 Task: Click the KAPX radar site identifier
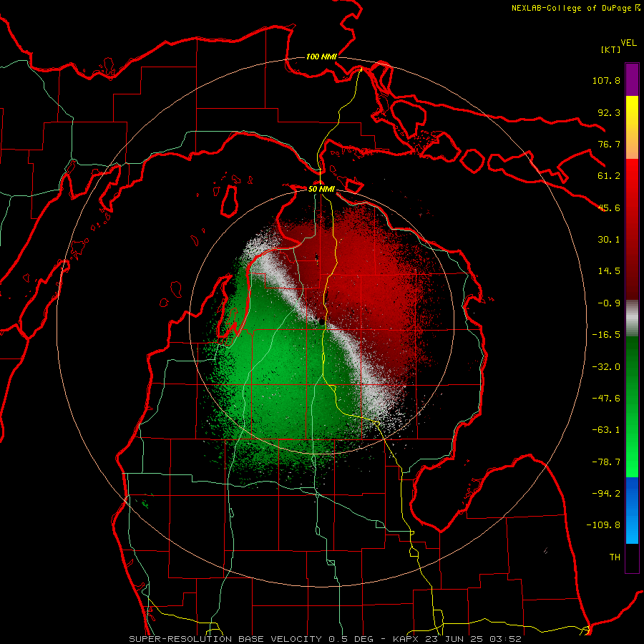[x=405, y=639]
